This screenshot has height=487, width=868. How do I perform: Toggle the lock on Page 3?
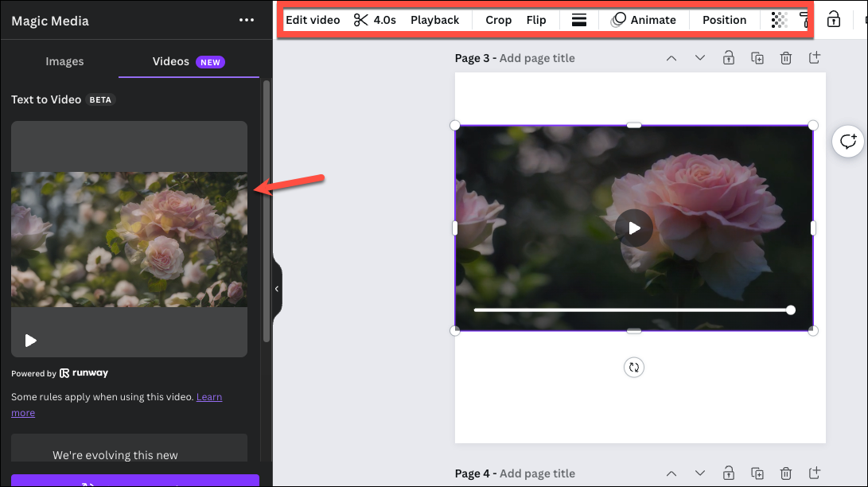coord(728,57)
